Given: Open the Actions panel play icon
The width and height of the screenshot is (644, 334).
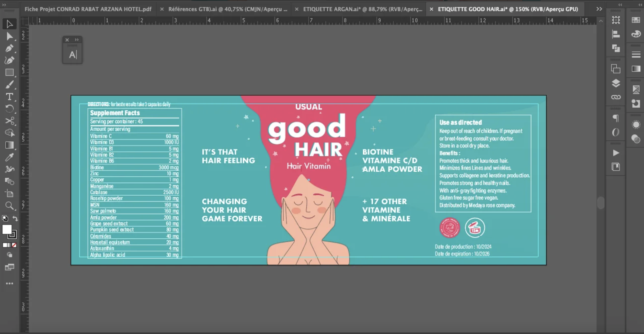Looking at the screenshot, I should 616,153.
